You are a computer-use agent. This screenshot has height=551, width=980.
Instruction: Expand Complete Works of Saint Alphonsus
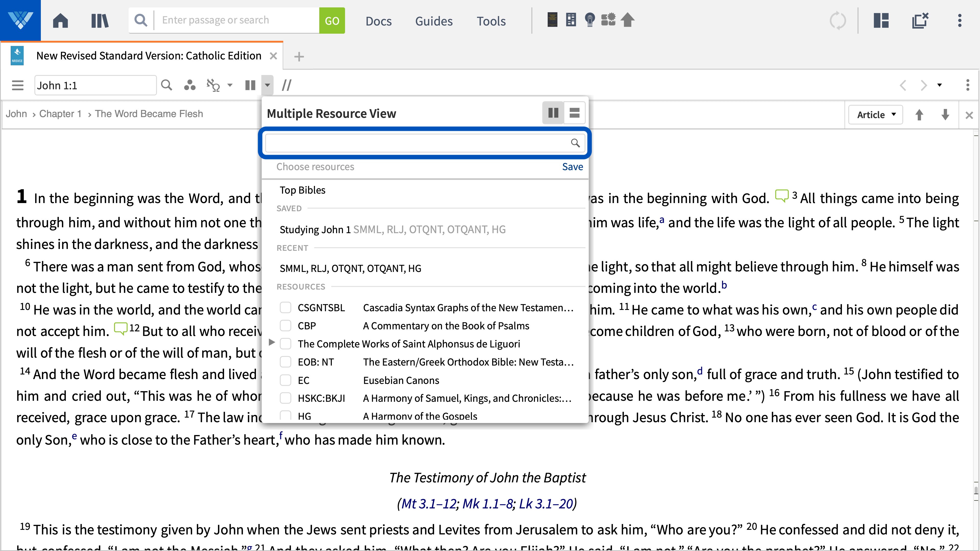pos(272,343)
